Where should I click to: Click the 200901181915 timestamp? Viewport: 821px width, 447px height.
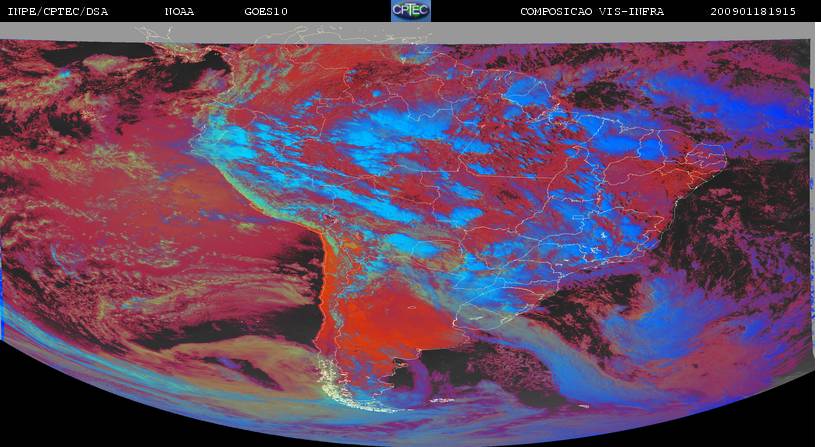click(753, 12)
